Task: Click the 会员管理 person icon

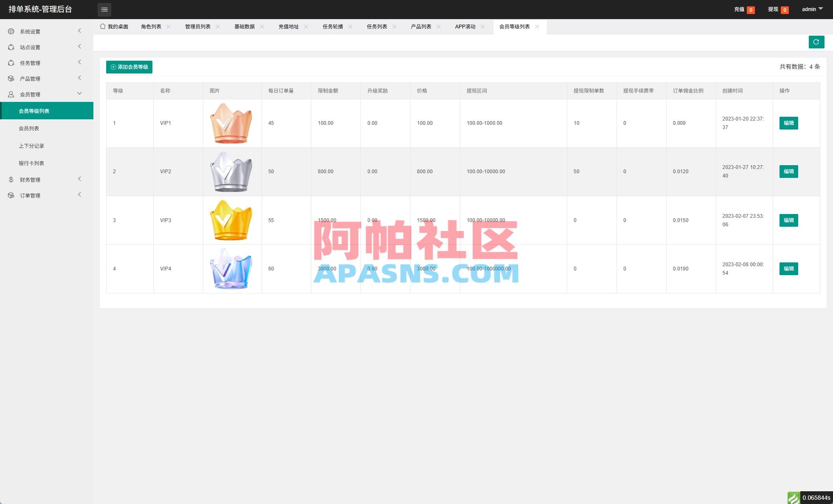Action: [11, 94]
